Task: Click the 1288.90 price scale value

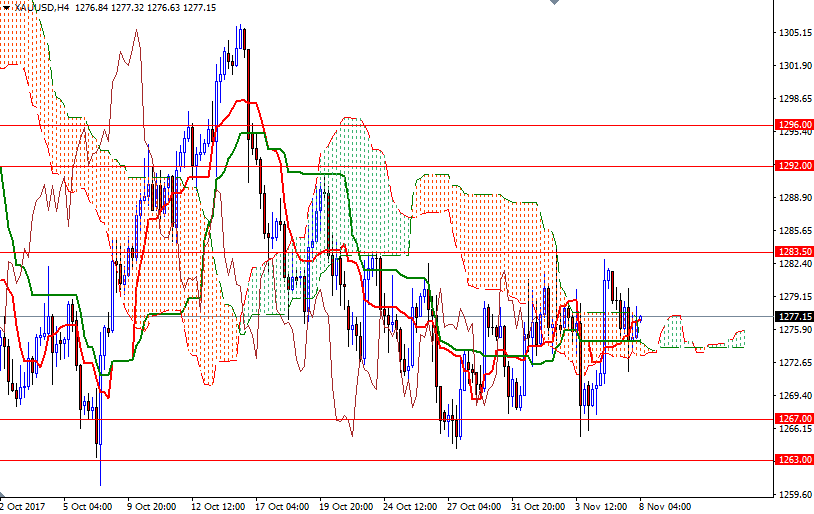Action: click(x=794, y=198)
